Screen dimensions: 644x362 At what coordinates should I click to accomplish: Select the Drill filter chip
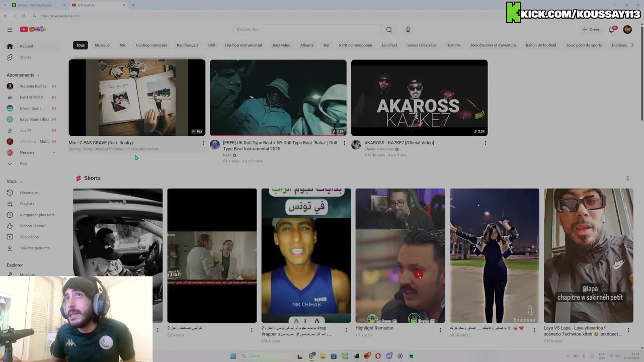[212, 45]
